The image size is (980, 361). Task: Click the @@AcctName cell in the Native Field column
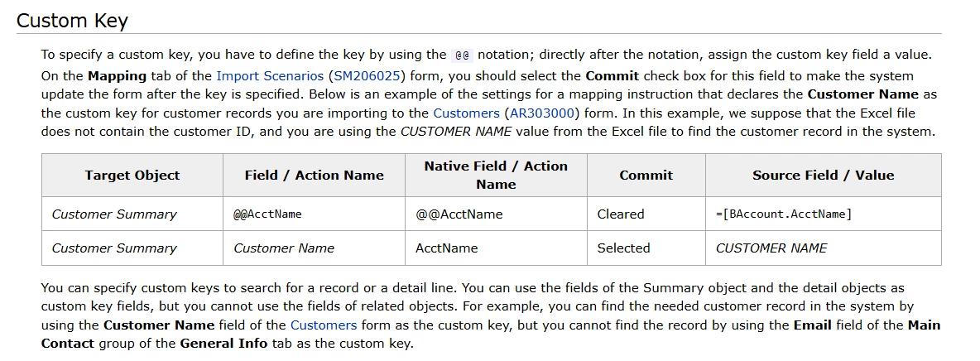[x=496, y=214]
